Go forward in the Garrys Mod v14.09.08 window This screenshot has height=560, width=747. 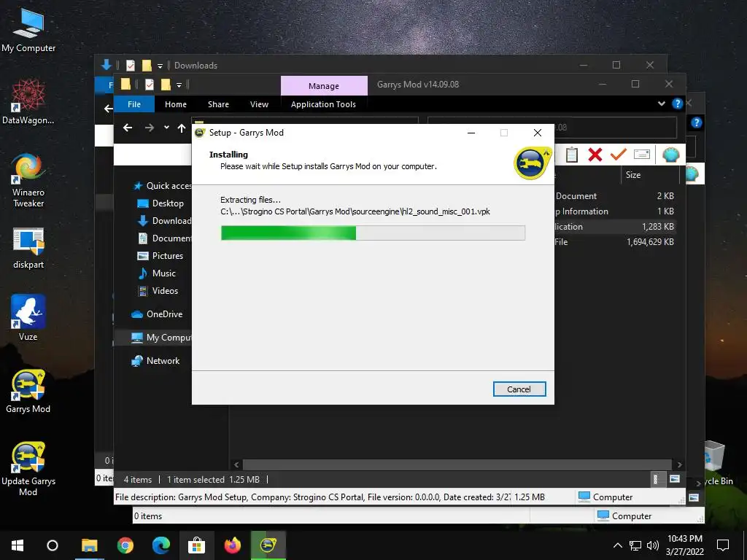coord(149,128)
